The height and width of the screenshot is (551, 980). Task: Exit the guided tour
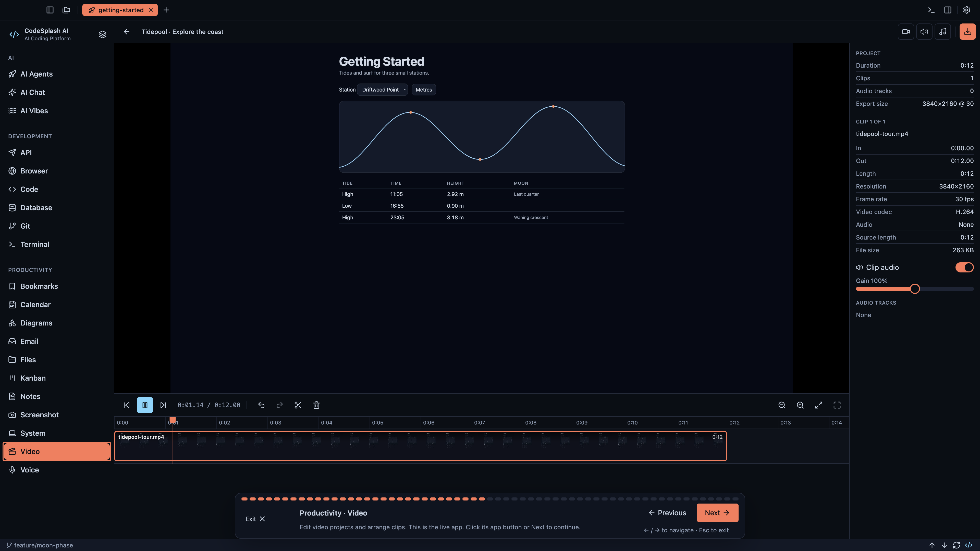click(255, 519)
